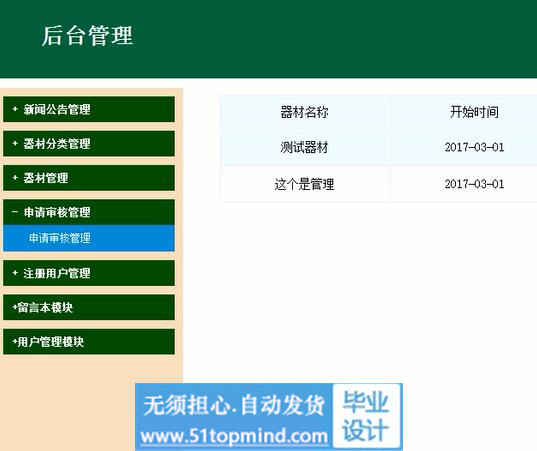This screenshot has width=537, height=451.
Task: Expand the 器材管理 plus icon
Action: point(15,178)
